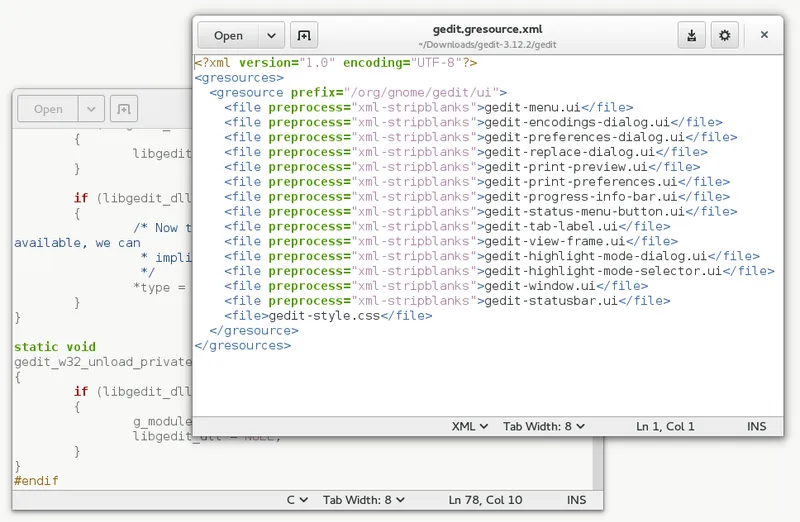
Task: Click the gedit-progress-info-bar.ui line
Action: point(477,196)
